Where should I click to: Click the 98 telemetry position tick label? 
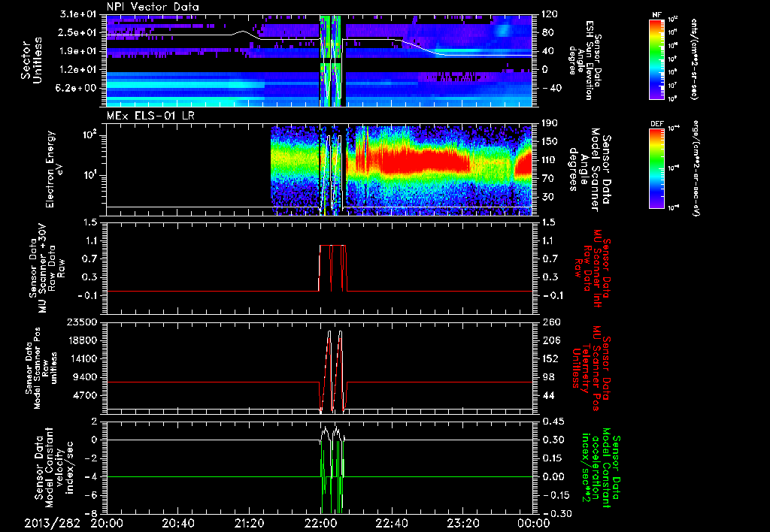pyautogui.click(x=547, y=377)
